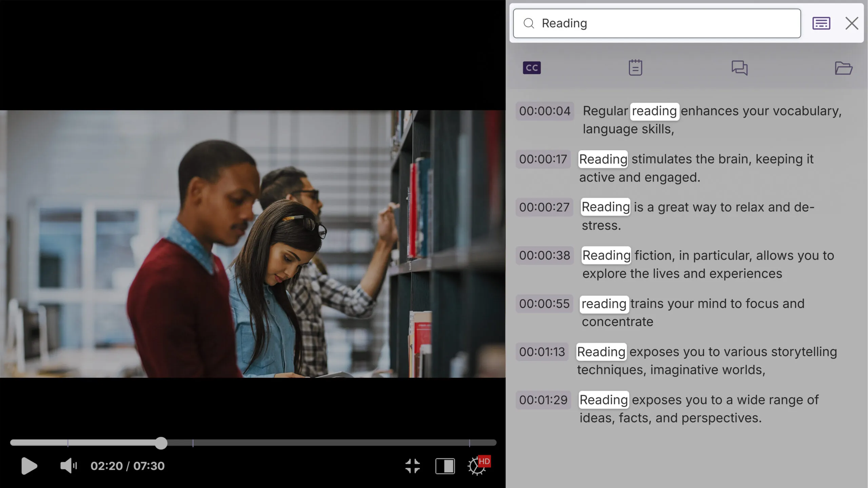
Task: Mute the video volume
Action: (x=68, y=466)
